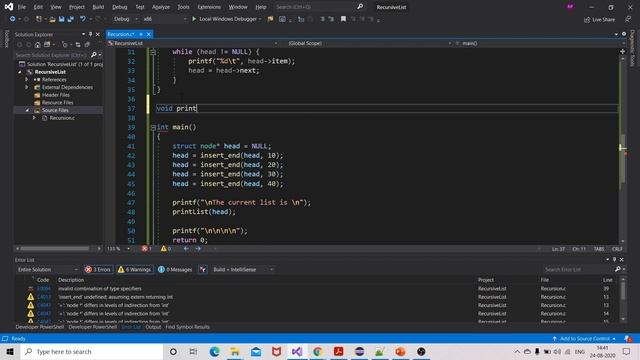640x360 pixels.
Task: Click the Live Share button
Action: [x=599, y=19]
